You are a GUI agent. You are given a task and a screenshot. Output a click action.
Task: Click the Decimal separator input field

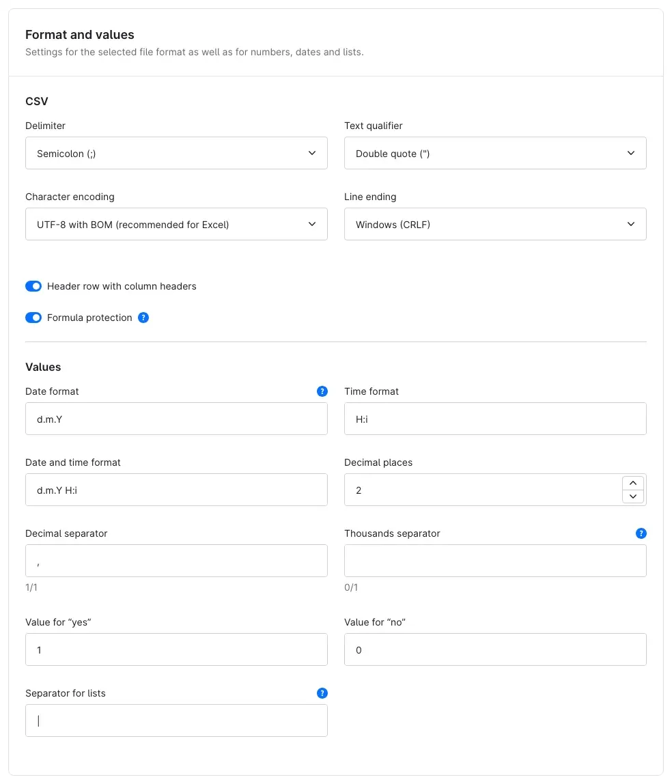[176, 561]
